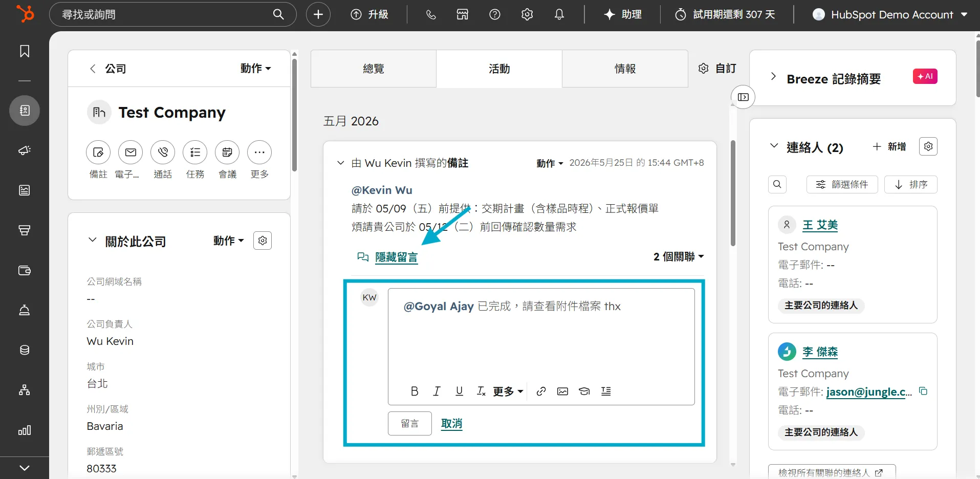The height and width of the screenshot is (479, 980).
Task: Insert a link in comment editor
Action: [x=541, y=391]
